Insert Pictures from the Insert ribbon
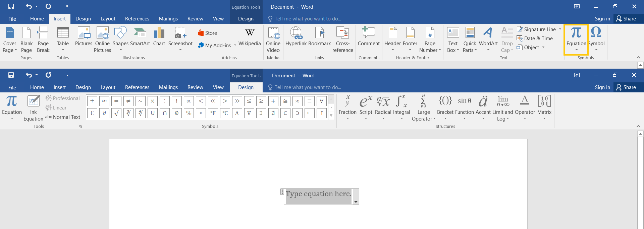644x229 pixels. 84,36
